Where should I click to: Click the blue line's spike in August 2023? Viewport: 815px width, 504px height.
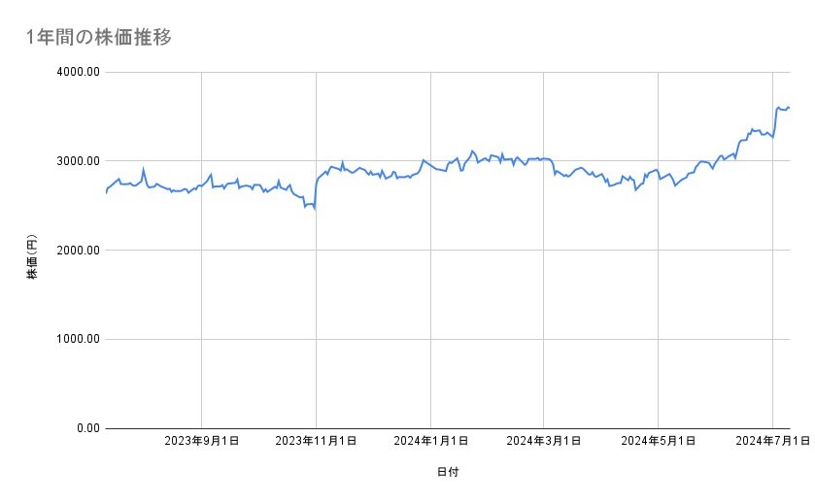point(144,169)
